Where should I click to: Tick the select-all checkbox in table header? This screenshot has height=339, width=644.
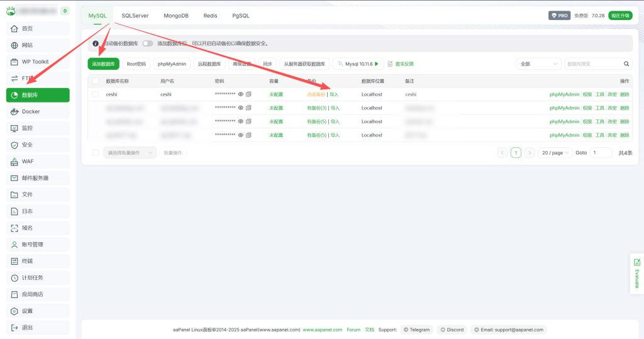(x=96, y=81)
